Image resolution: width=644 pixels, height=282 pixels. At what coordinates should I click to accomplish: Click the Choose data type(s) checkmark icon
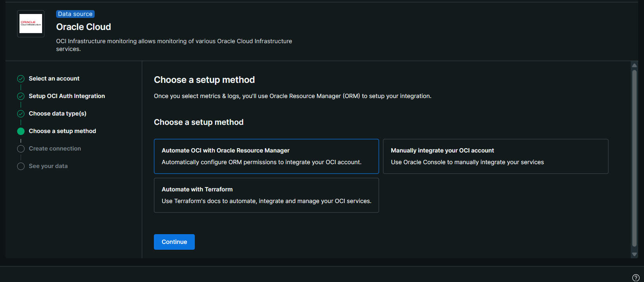pos(21,114)
